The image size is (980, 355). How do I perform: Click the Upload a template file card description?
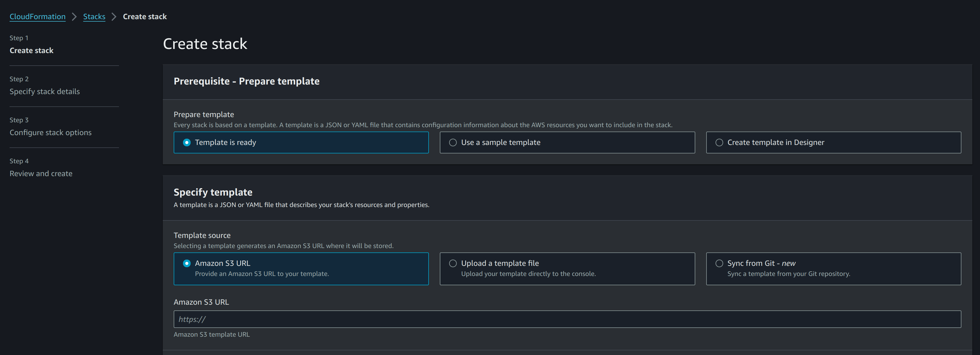tap(528, 273)
